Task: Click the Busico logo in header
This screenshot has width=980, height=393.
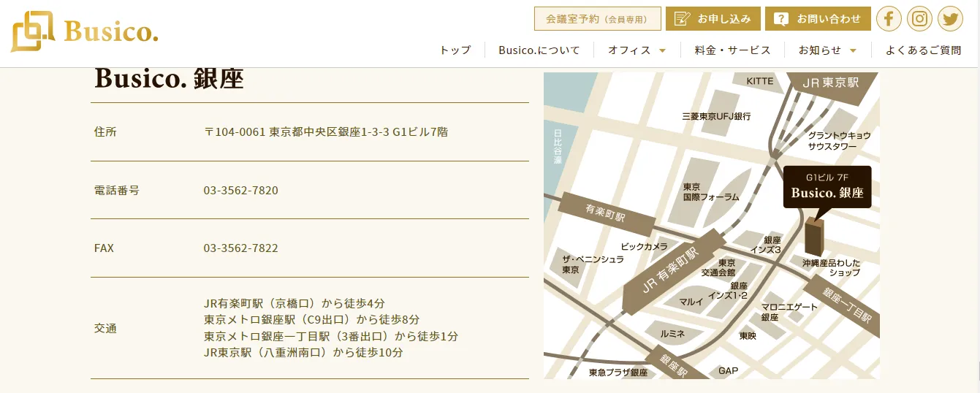Action: click(85, 32)
